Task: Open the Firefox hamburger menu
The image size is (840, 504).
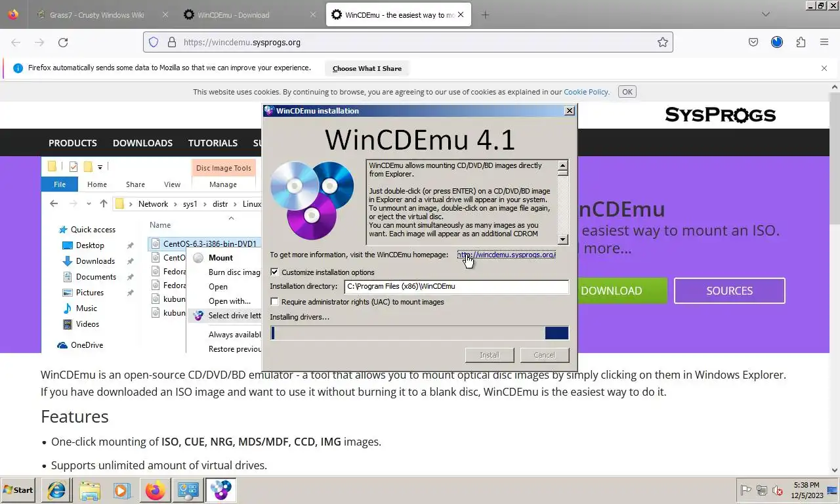Action: click(824, 42)
